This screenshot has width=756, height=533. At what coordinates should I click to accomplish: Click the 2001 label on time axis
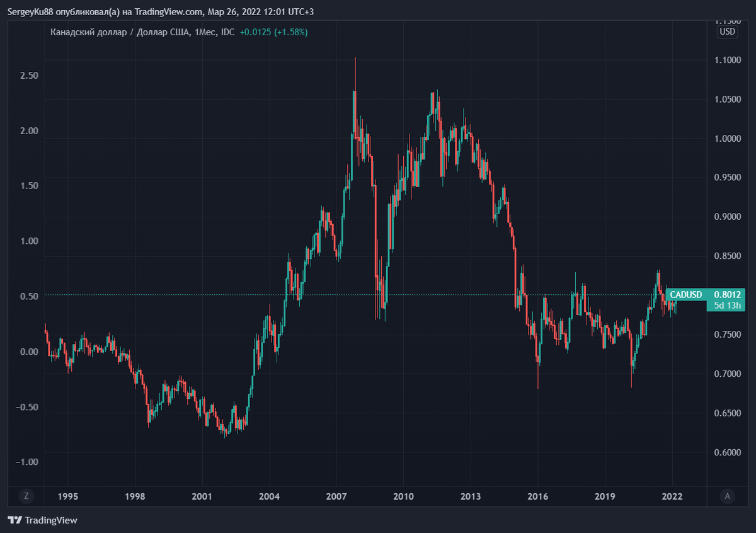pyautogui.click(x=202, y=496)
